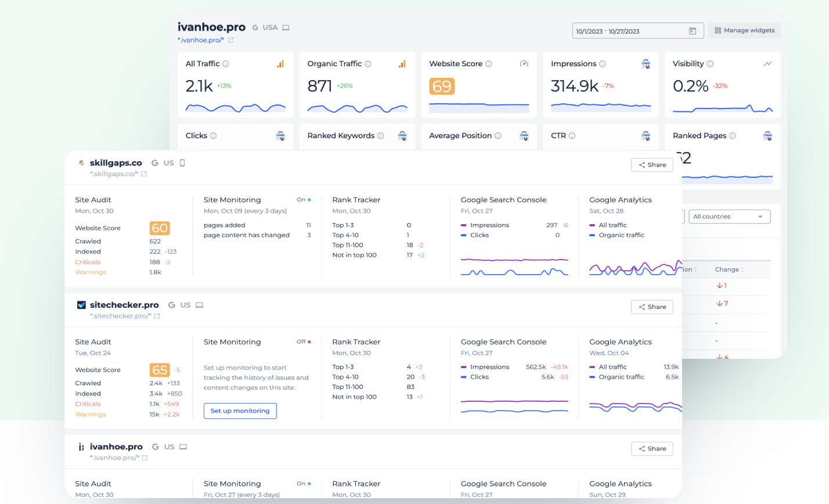Click info icon next to Average Position
The height and width of the screenshot is (504, 829).
click(x=498, y=136)
